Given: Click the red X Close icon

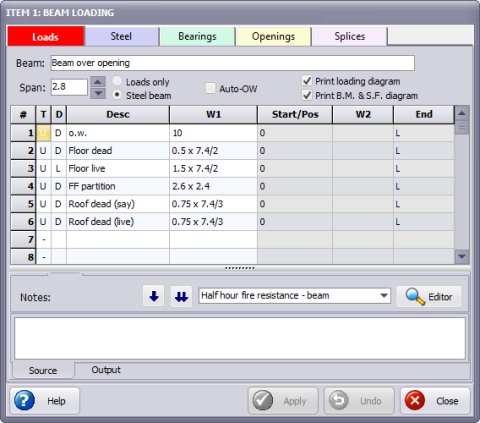Looking at the screenshot, I should pos(415,400).
